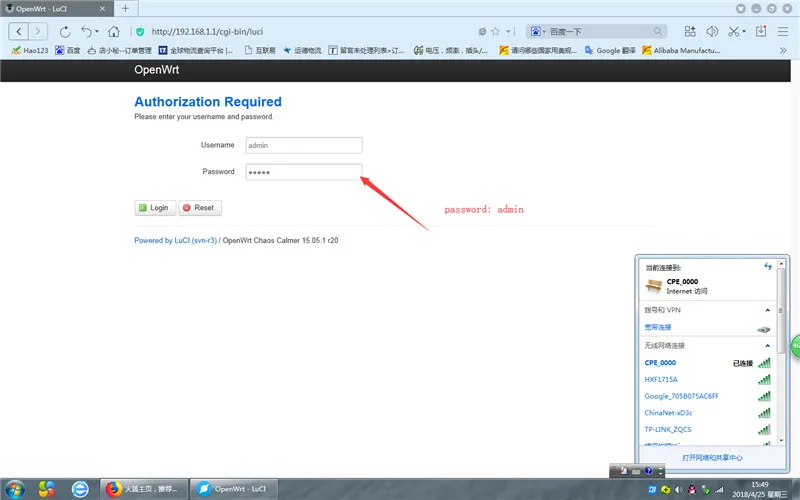Image resolution: width=800 pixels, height=500 pixels.
Task: Open the dropdown beside the undo arrow
Action: point(97,32)
